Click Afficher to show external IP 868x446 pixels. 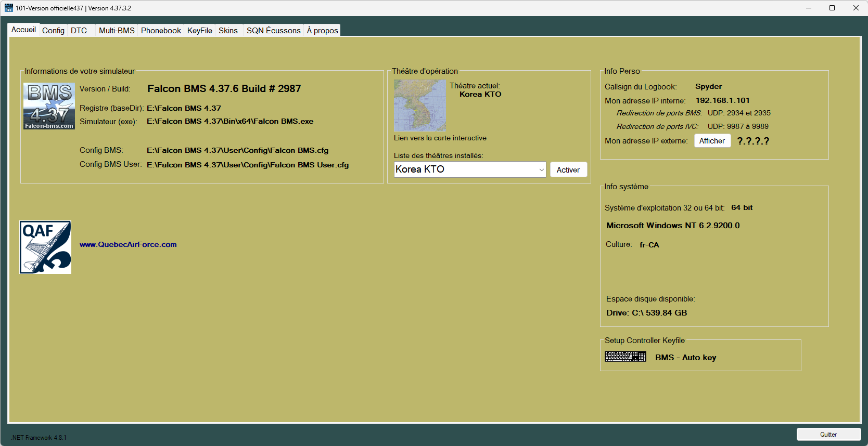(x=712, y=141)
